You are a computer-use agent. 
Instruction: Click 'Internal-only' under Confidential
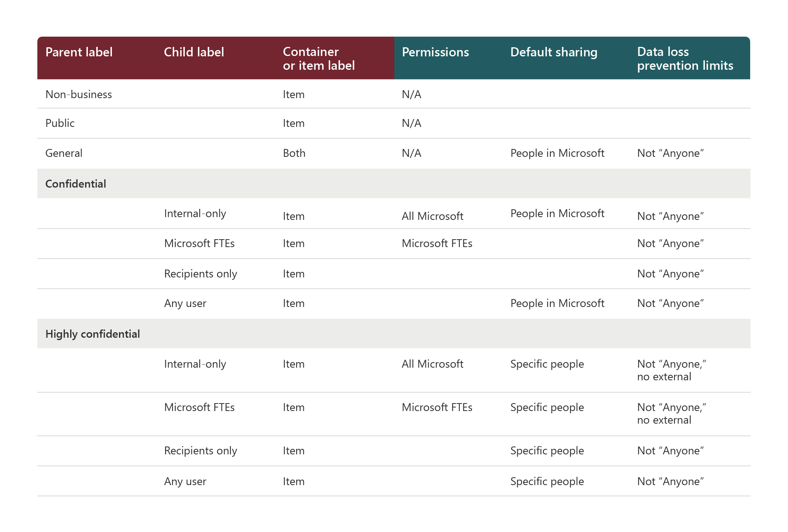[195, 214]
